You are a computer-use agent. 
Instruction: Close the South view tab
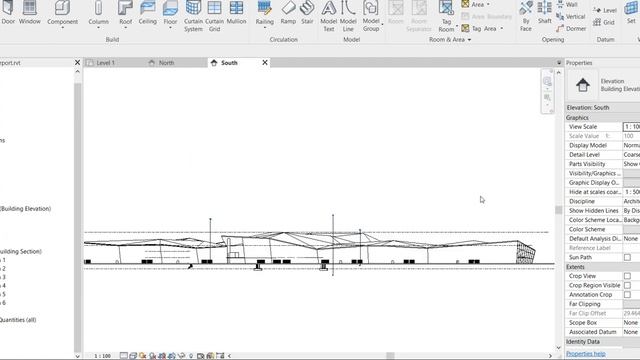[265, 62]
